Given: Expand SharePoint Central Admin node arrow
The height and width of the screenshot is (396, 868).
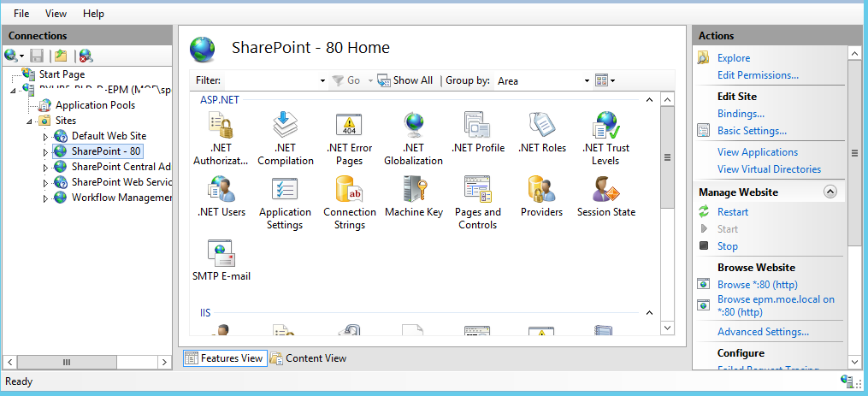Looking at the screenshot, I should tap(46, 168).
